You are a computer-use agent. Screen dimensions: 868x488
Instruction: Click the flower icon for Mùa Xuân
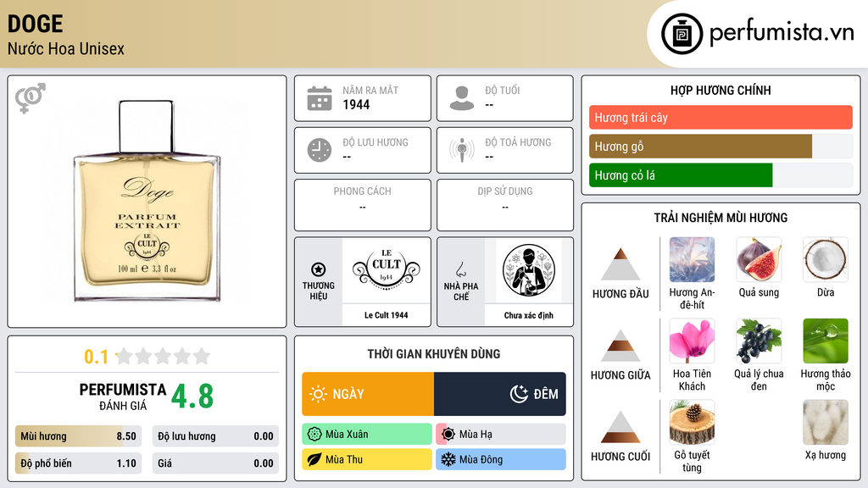(314, 435)
